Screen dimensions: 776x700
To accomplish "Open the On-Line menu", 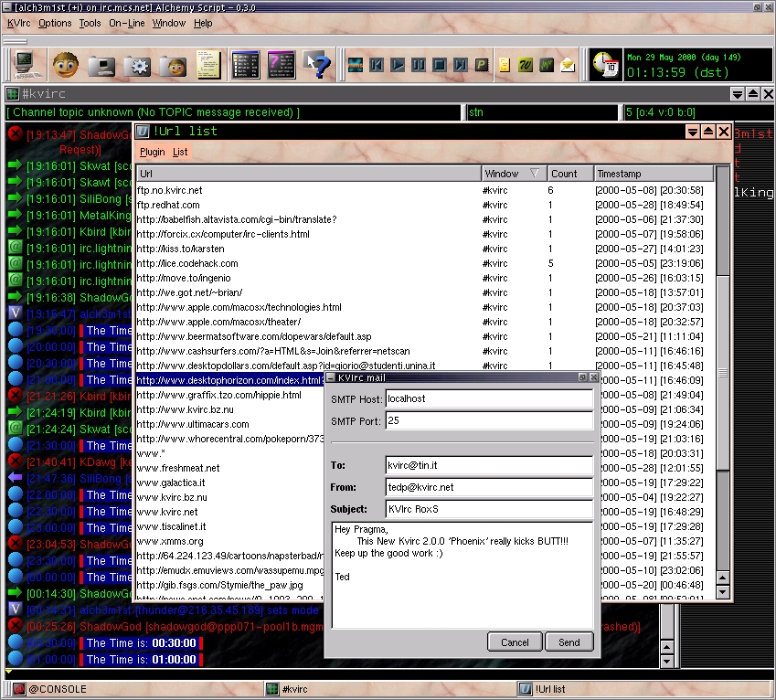I will click(x=126, y=23).
